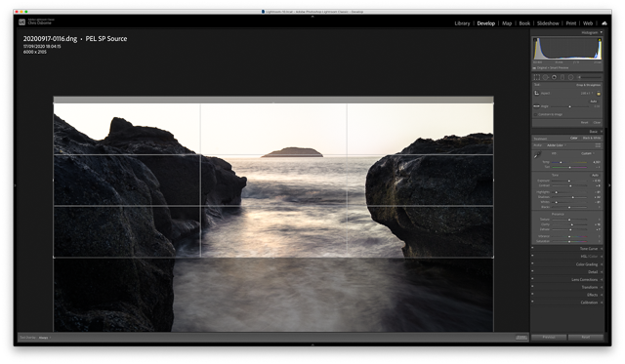The width and height of the screenshot is (625, 364).
Task: Toggle shadow clipping indicator in histogram
Action: 535,39
